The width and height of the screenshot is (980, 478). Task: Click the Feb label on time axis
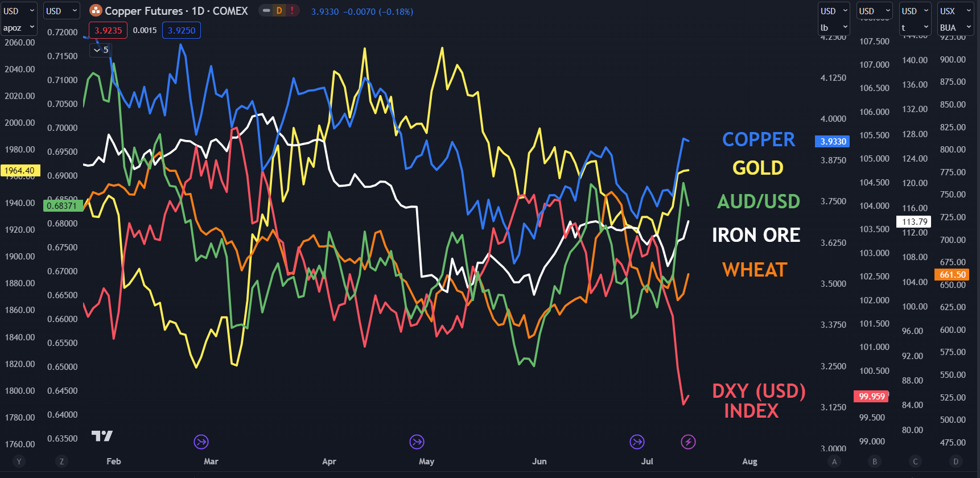click(x=114, y=461)
